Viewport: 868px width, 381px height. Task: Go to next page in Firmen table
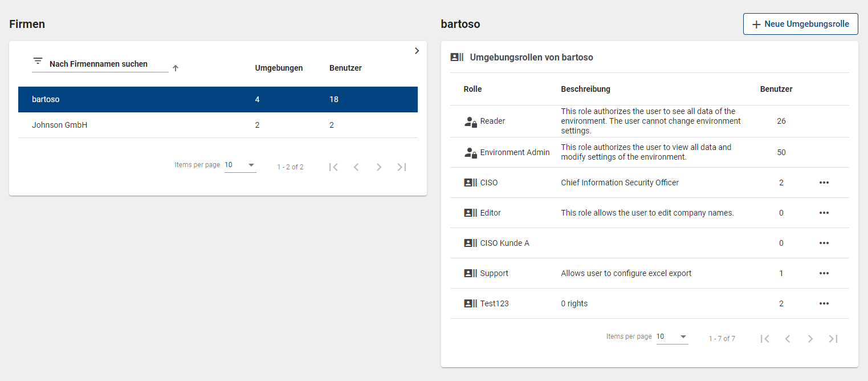pyautogui.click(x=379, y=167)
